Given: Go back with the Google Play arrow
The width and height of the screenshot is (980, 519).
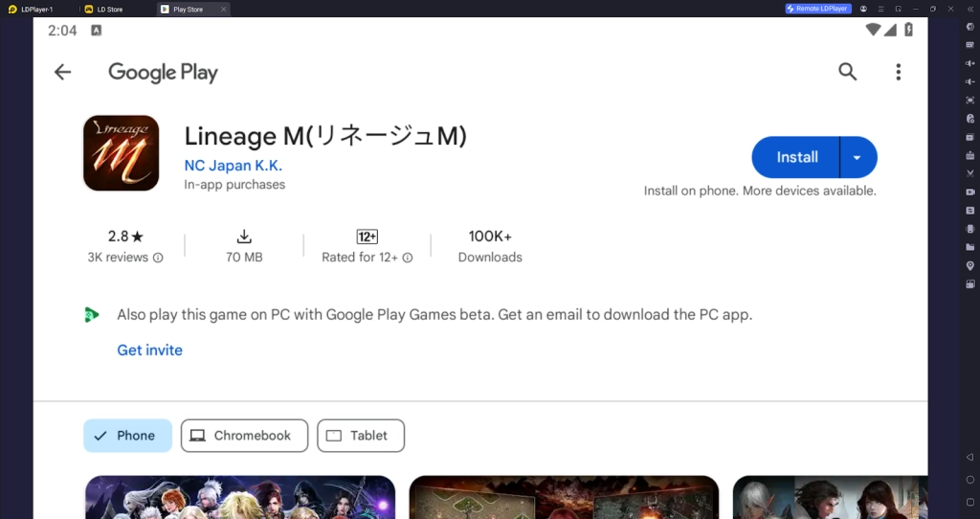Looking at the screenshot, I should tap(62, 72).
